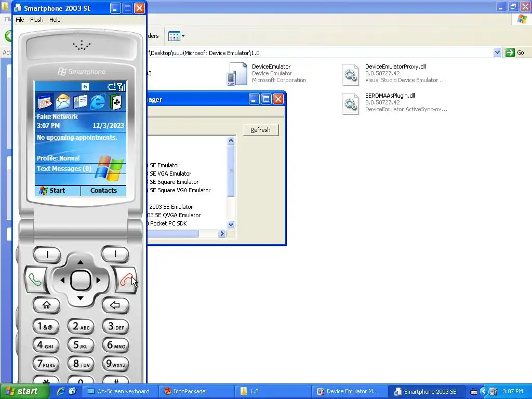Tap the right soft key on the phone

[x=115, y=254]
